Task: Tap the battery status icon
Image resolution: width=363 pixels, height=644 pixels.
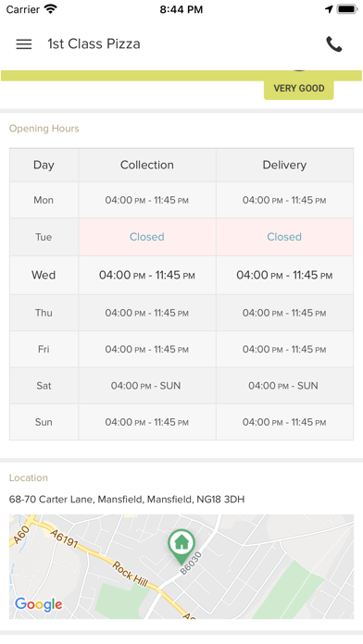Action: pyautogui.click(x=347, y=9)
